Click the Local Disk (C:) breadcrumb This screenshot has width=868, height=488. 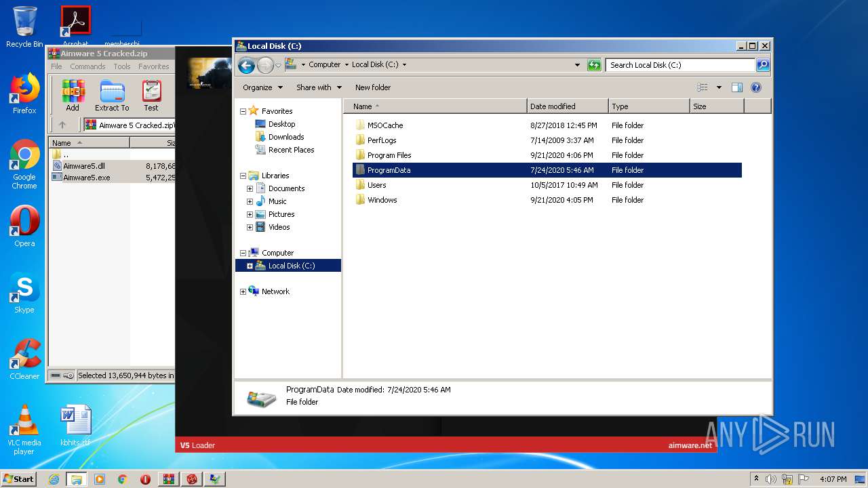click(x=375, y=65)
